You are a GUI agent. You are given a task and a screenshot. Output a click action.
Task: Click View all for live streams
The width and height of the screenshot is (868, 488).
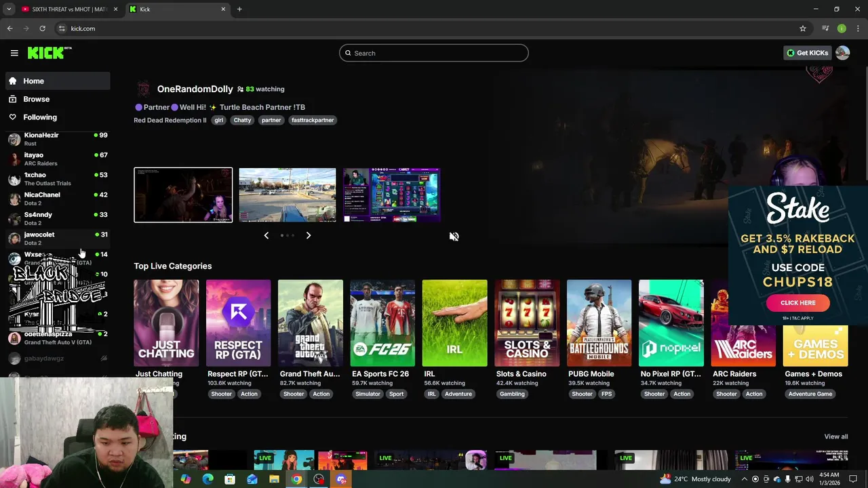click(x=835, y=436)
